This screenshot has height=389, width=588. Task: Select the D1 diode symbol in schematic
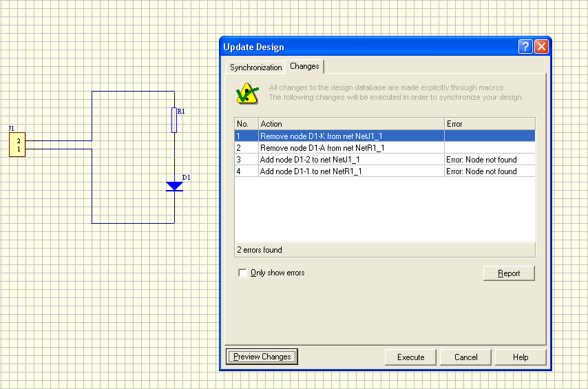(174, 186)
